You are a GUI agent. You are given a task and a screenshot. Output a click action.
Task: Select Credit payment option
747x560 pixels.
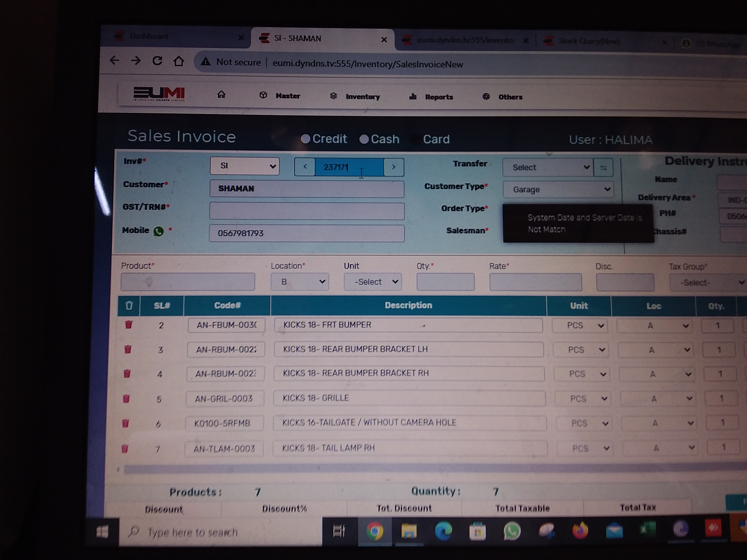coord(305,139)
